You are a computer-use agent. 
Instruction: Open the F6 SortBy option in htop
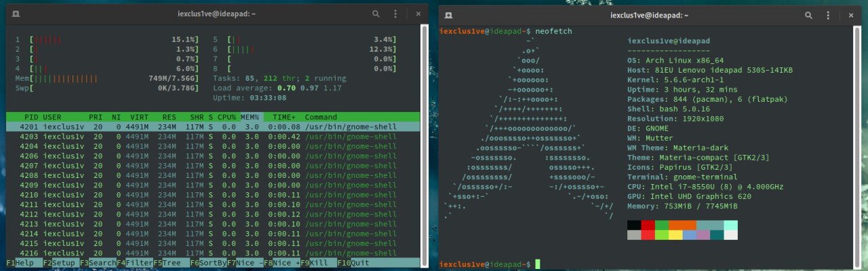click(208, 263)
